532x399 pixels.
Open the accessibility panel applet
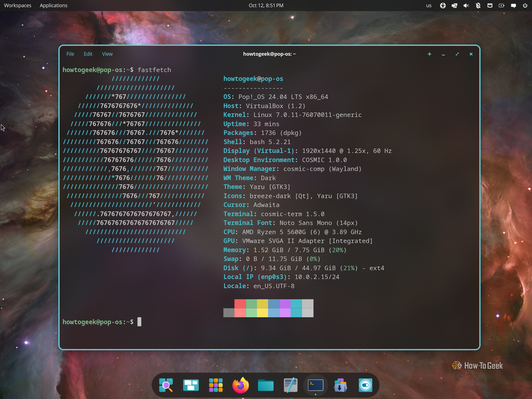click(443, 5)
